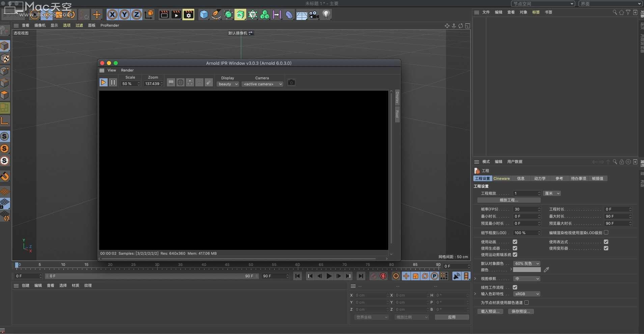The height and width of the screenshot is (334, 644).
Task: Switch to the 信息 tab
Action: tap(521, 178)
